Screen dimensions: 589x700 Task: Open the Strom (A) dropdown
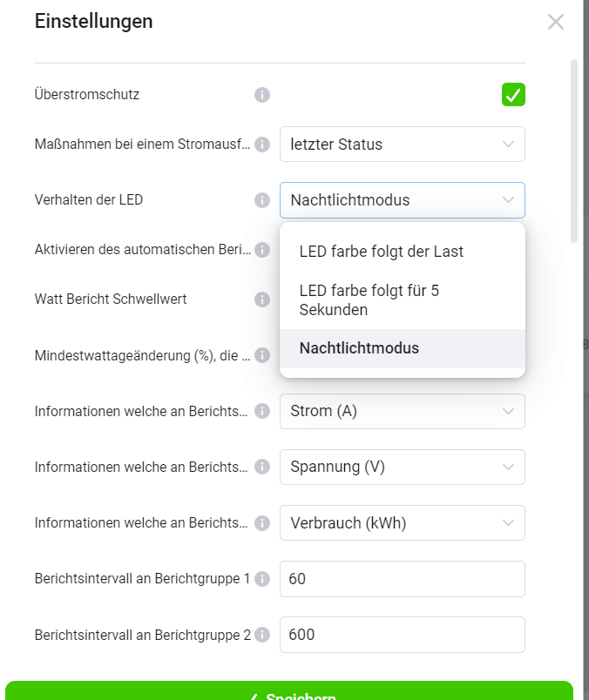pyautogui.click(x=402, y=411)
